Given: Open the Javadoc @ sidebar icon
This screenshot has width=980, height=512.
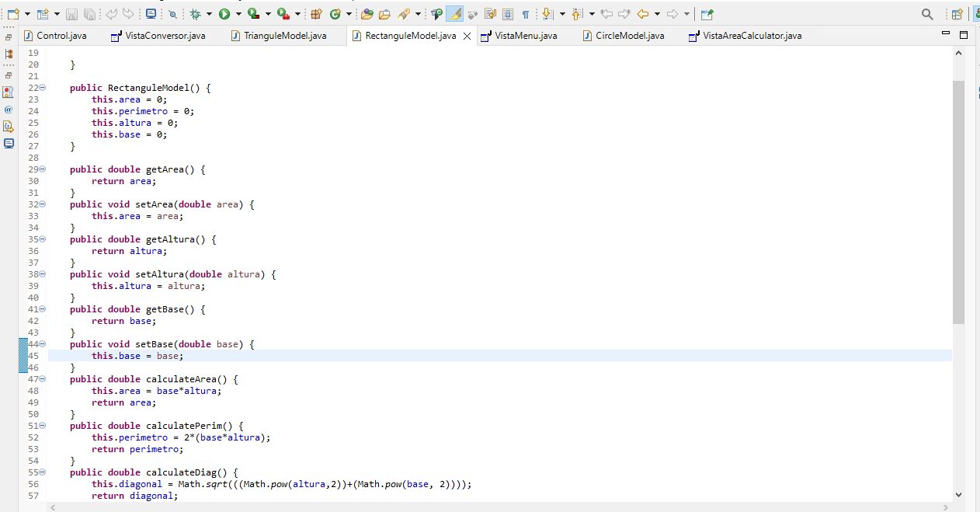Looking at the screenshot, I should tap(9, 109).
